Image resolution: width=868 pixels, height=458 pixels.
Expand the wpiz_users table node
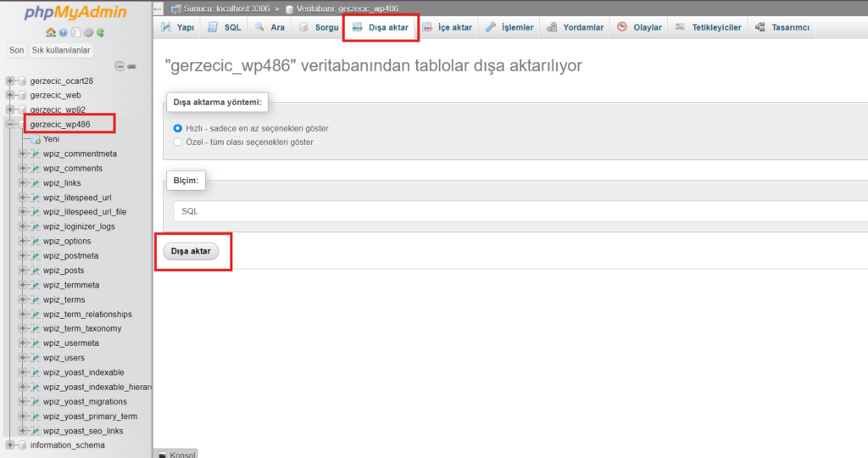[x=23, y=358]
